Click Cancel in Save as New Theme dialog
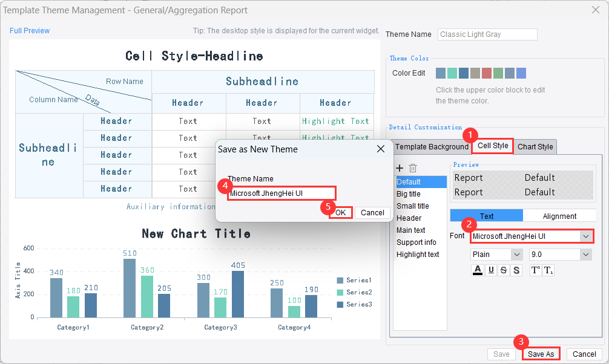 click(372, 213)
